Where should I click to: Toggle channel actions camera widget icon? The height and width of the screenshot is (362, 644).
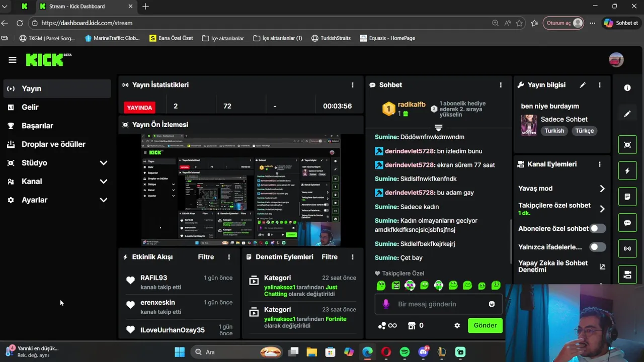(x=627, y=275)
